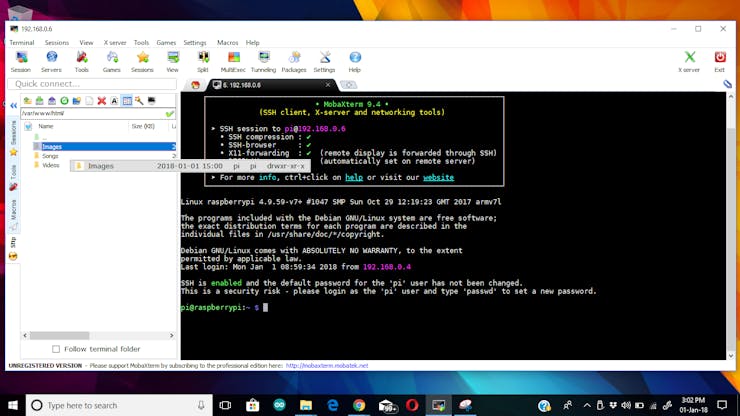Close the 192.168.0.6 terminal tab
740x416 pixels.
tap(328, 85)
